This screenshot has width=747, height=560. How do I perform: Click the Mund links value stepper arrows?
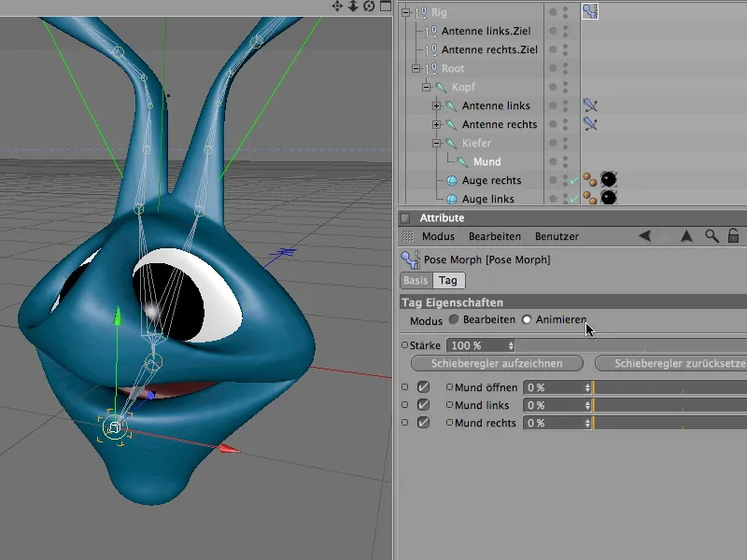pos(587,405)
